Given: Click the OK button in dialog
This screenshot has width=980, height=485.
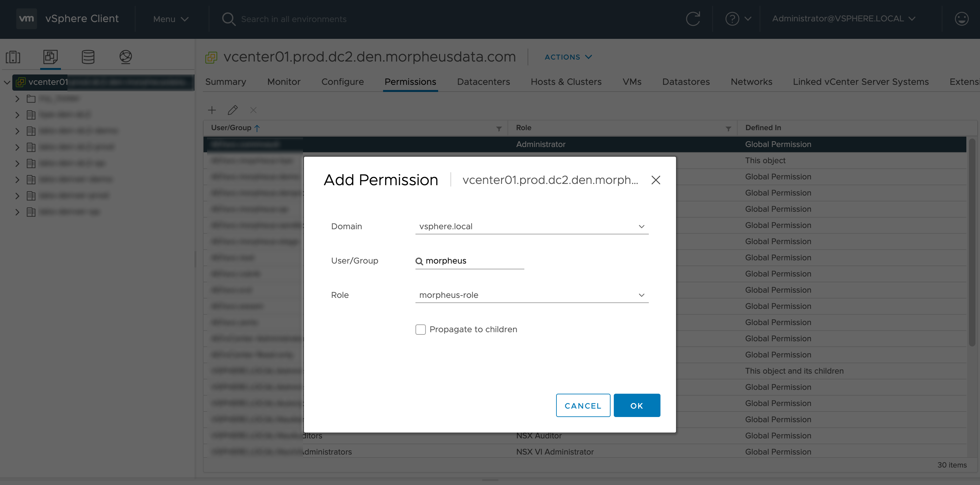Looking at the screenshot, I should pyautogui.click(x=636, y=406).
